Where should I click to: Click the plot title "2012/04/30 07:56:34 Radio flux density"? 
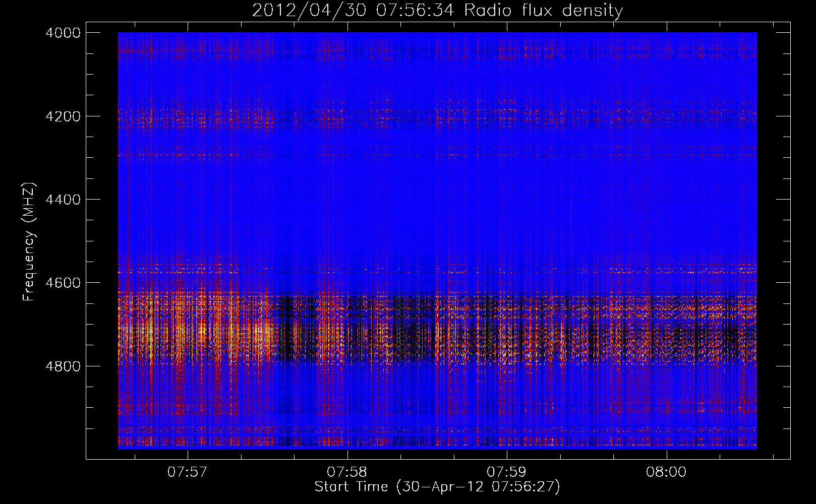(437, 11)
